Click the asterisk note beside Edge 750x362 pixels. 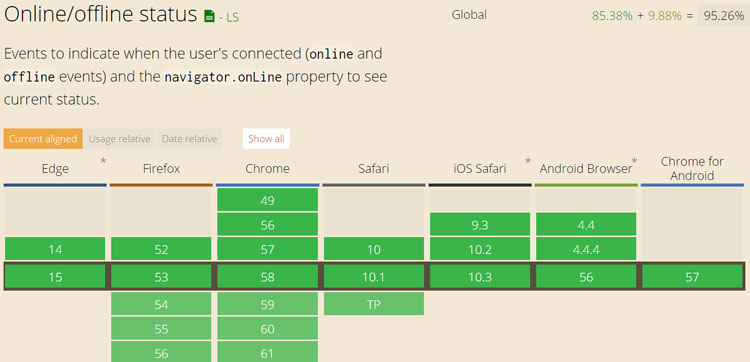coord(103,161)
